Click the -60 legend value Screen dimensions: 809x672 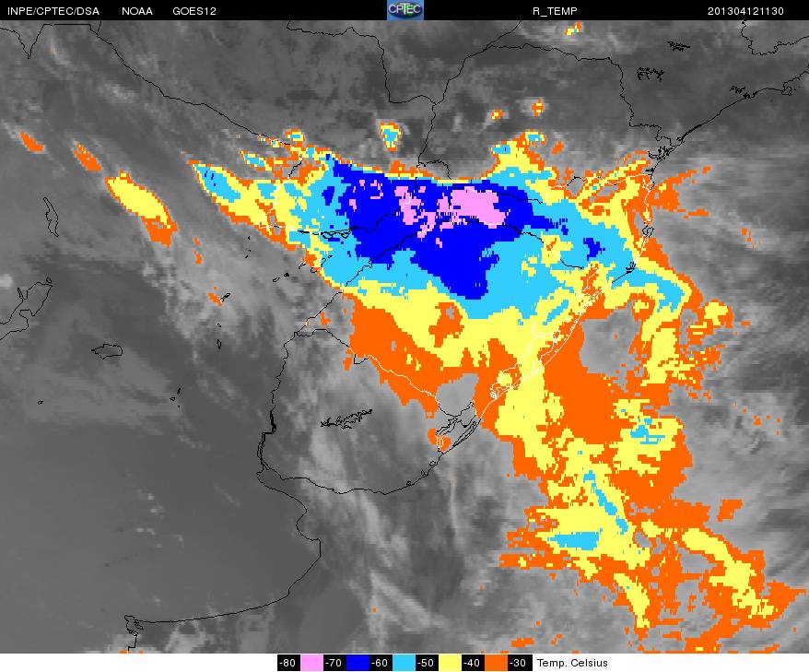tap(381, 663)
